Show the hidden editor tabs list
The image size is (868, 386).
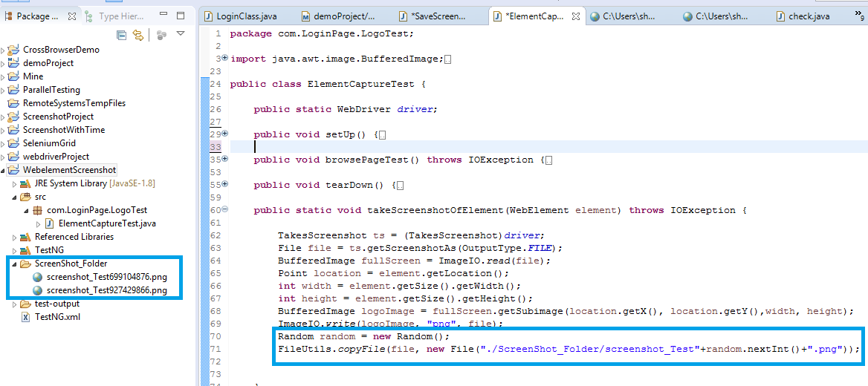click(858, 16)
